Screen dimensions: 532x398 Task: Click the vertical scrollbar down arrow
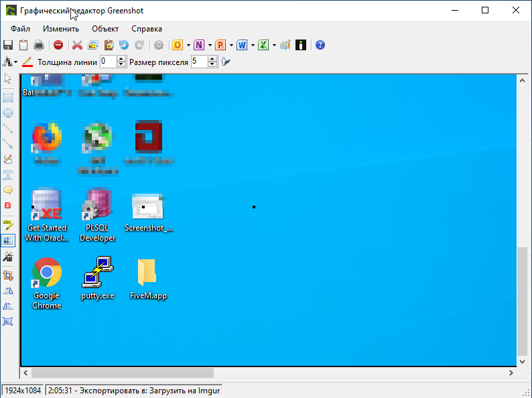(522, 361)
